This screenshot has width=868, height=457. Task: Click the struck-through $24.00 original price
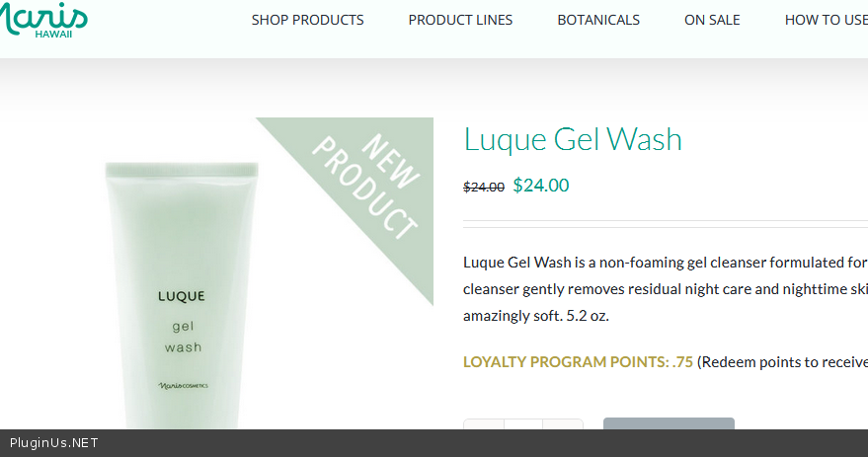tap(484, 187)
